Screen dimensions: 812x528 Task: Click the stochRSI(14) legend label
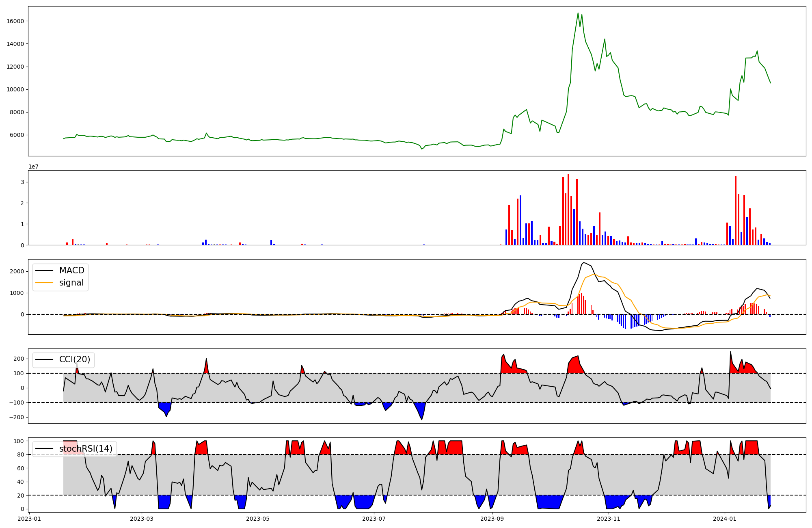click(86, 448)
